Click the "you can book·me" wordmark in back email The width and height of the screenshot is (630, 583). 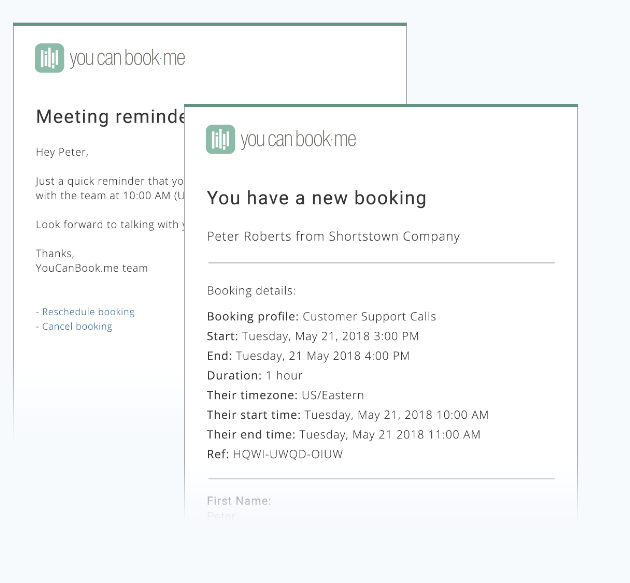click(127, 58)
